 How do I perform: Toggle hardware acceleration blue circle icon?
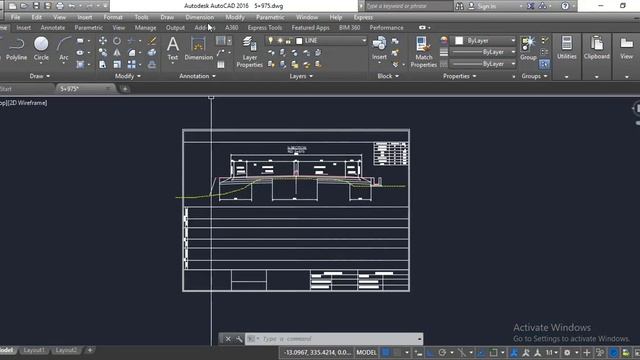coord(613,352)
